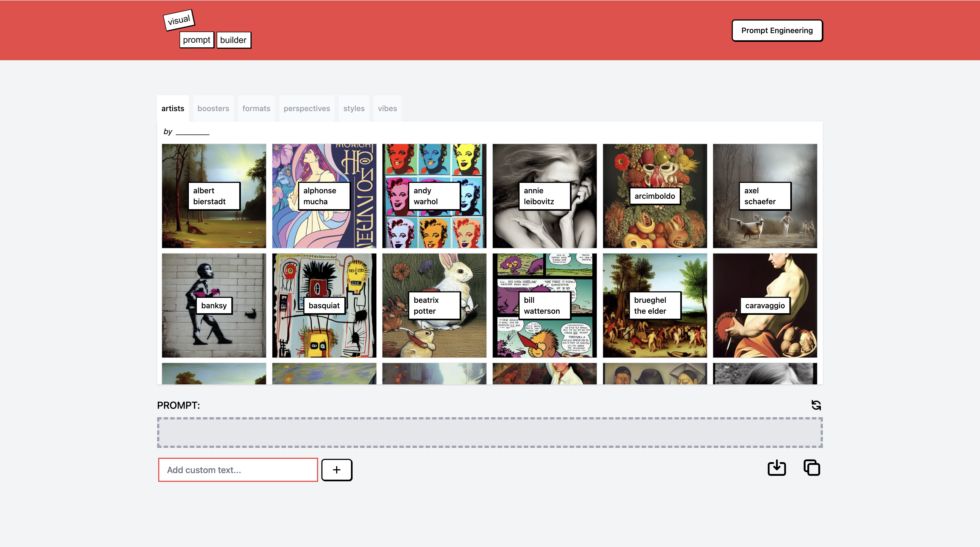This screenshot has height=547, width=980.
Task: Select the bill watterson comic thumbnail
Action: pos(544,306)
